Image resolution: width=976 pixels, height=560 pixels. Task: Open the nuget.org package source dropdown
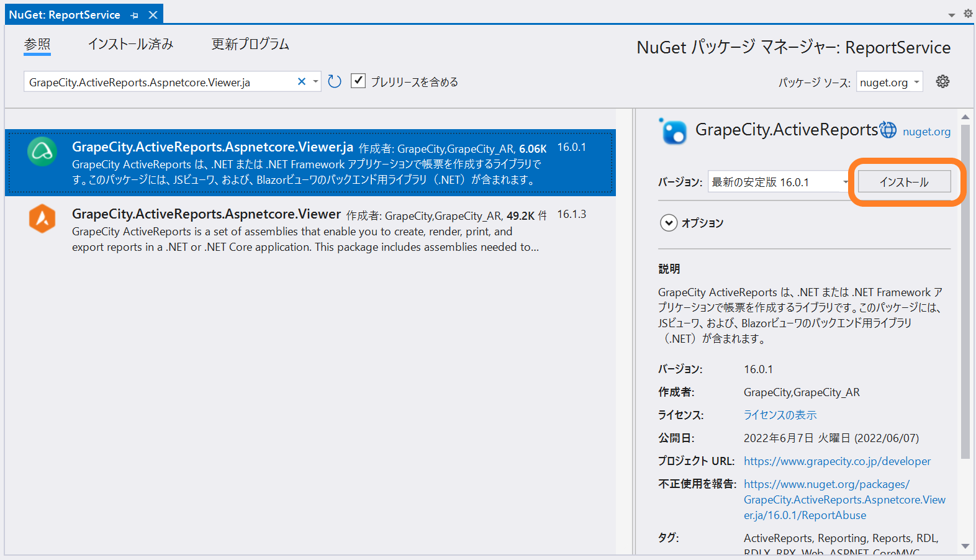pos(889,82)
